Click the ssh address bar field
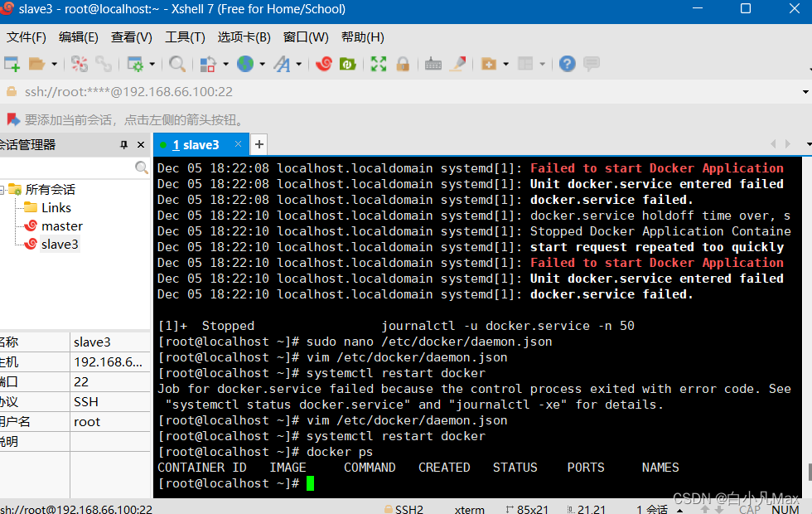 (x=404, y=92)
